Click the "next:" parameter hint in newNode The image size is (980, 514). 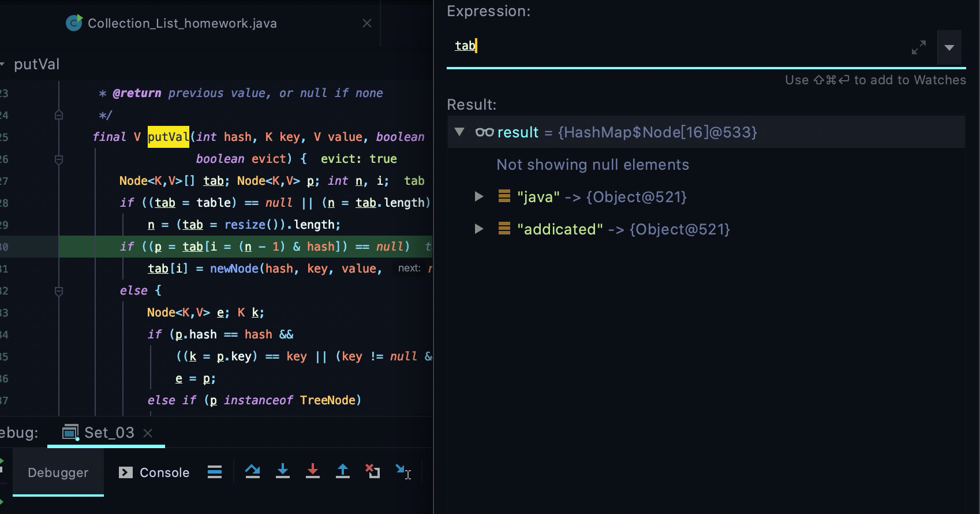[x=409, y=268]
